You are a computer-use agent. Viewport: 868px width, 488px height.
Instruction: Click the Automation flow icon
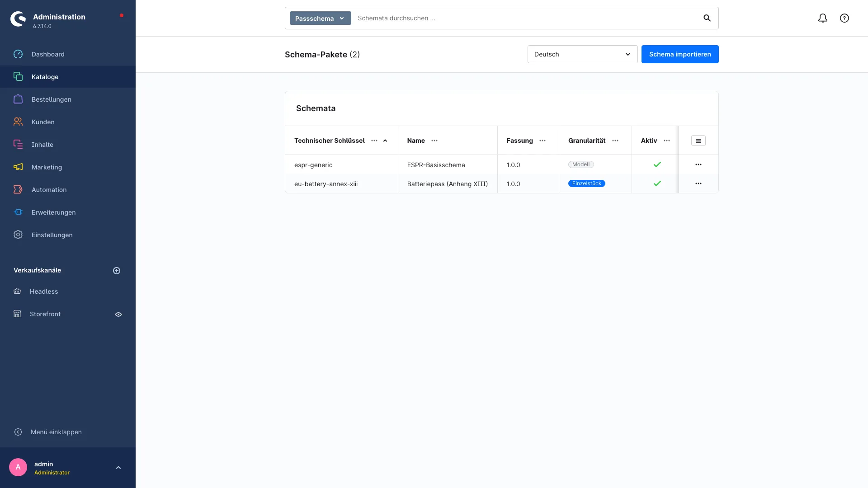coord(18,190)
